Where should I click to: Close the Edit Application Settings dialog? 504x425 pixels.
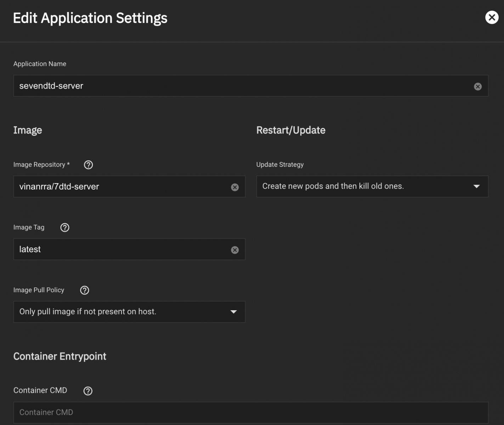point(492,17)
